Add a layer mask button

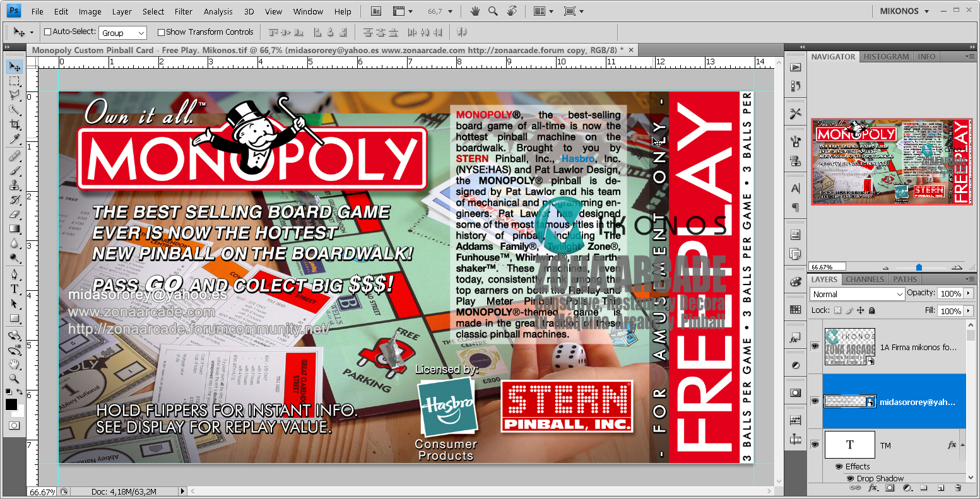(x=890, y=488)
